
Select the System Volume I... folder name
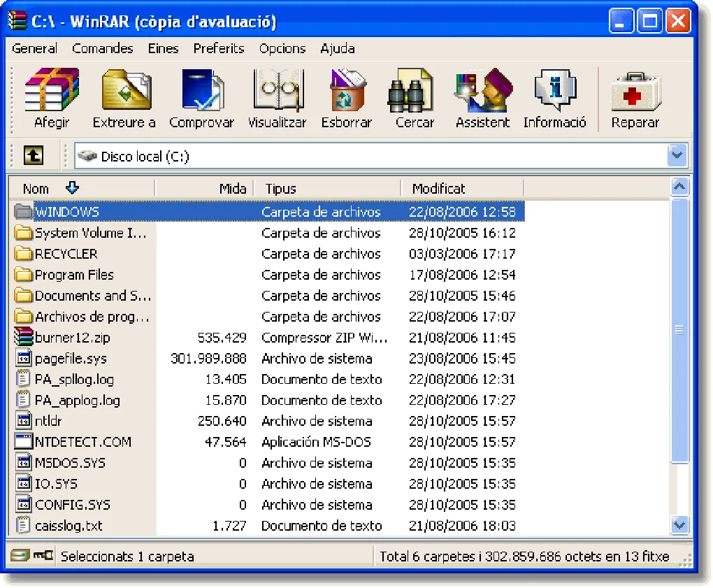[90, 232]
